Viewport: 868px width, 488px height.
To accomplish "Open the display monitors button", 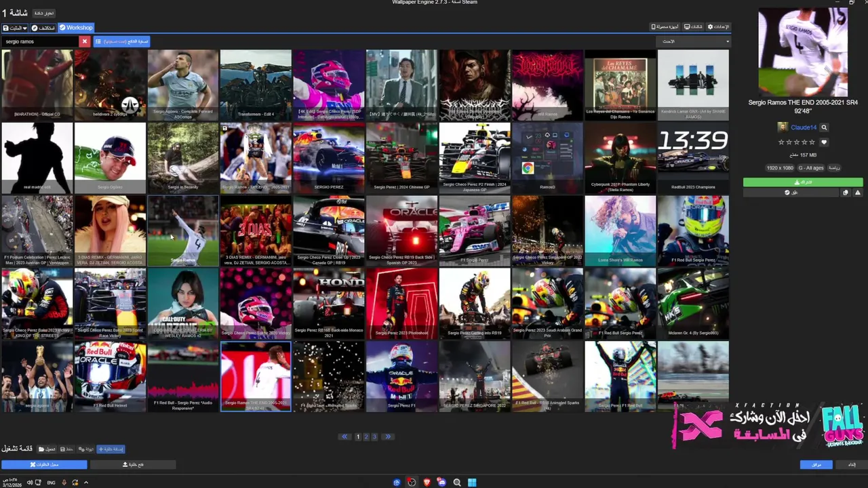I will pyautogui.click(x=693, y=26).
